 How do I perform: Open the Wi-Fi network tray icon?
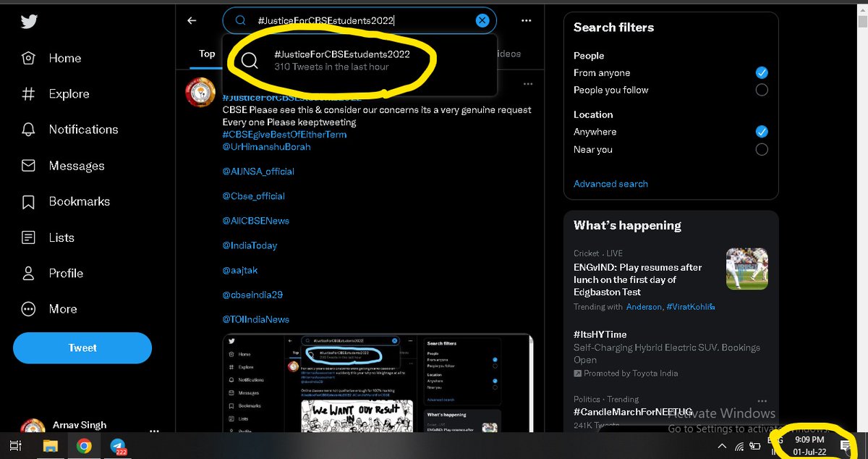point(739,448)
